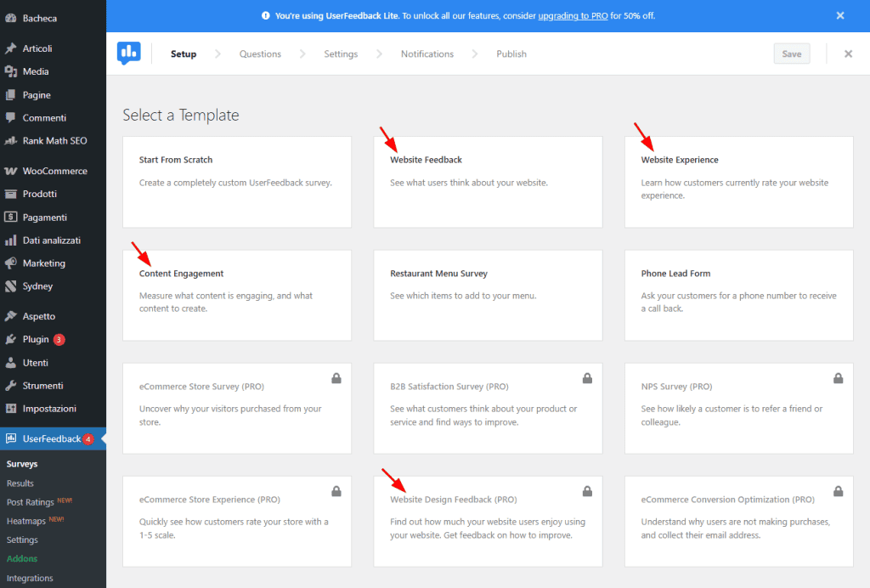Open the upgrading to PRO link

pyautogui.click(x=573, y=15)
